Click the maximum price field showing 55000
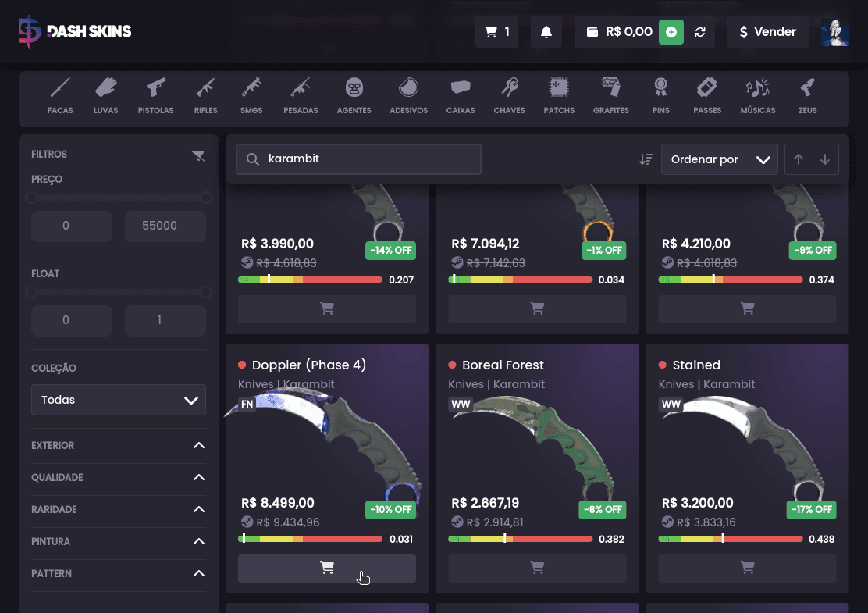Viewport: 868px width, 613px height. click(x=165, y=226)
